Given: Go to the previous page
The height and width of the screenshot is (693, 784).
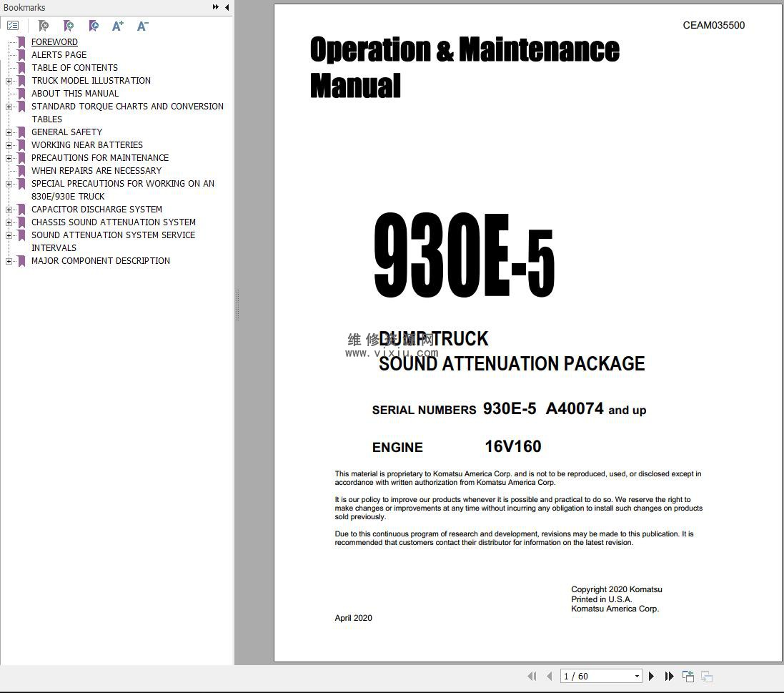Looking at the screenshot, I should click(550, 676).
